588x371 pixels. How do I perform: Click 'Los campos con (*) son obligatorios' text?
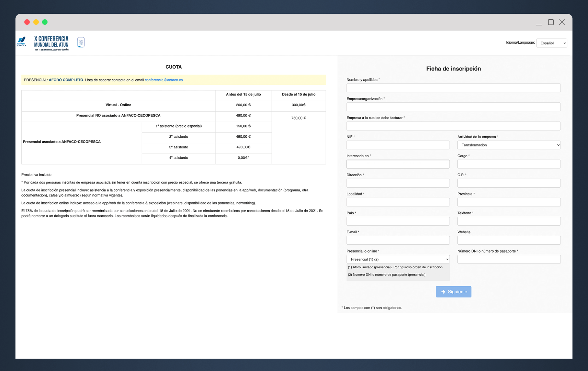click(372, 308)
